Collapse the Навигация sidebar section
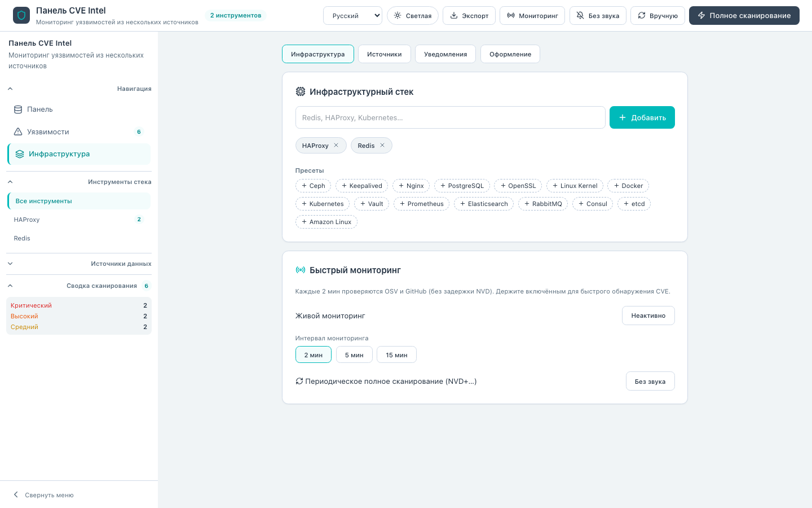Image resolution: width=812 pixels, height=508 pixels. 79,89
